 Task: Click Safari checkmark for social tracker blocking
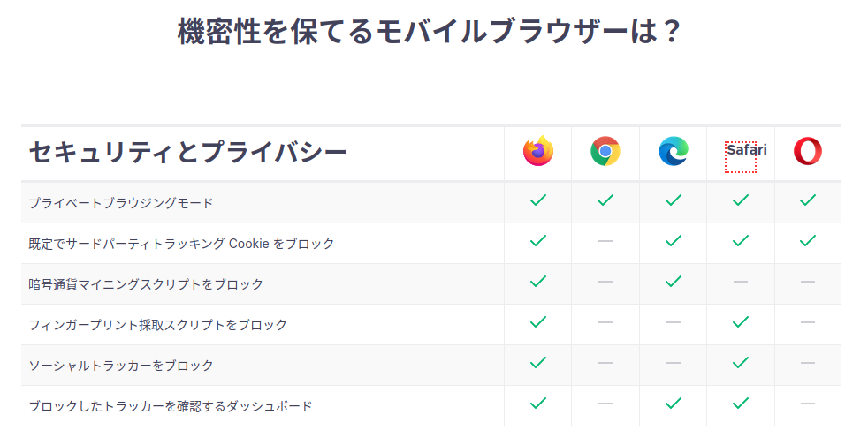741,363
